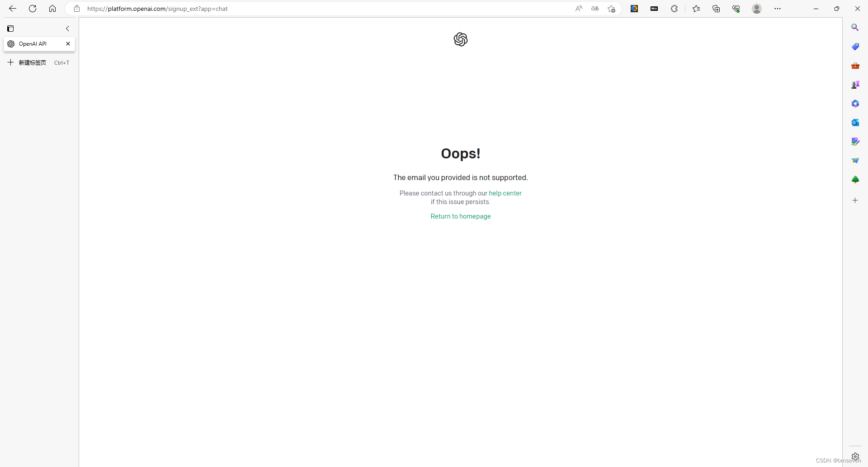This screenshot has width=868, height=467.
Task: Open the help center link
Action: point(505,193)
